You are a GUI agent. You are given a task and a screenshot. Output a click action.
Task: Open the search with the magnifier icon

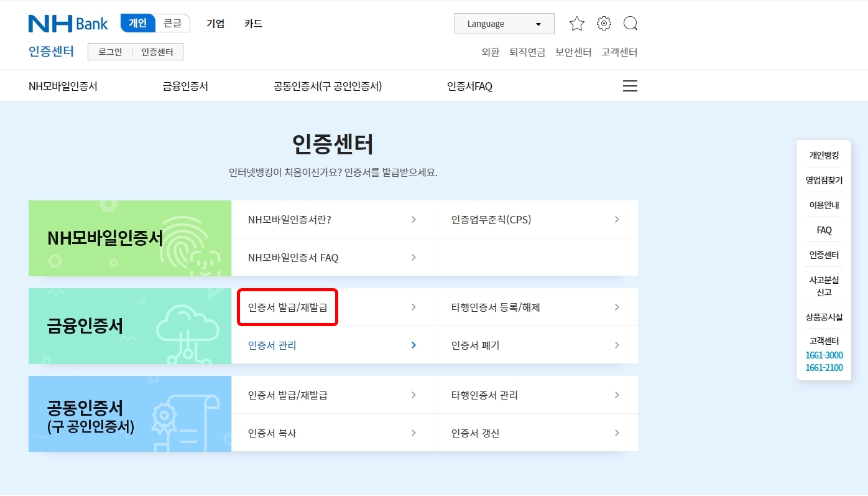click(x=630, y=23)
